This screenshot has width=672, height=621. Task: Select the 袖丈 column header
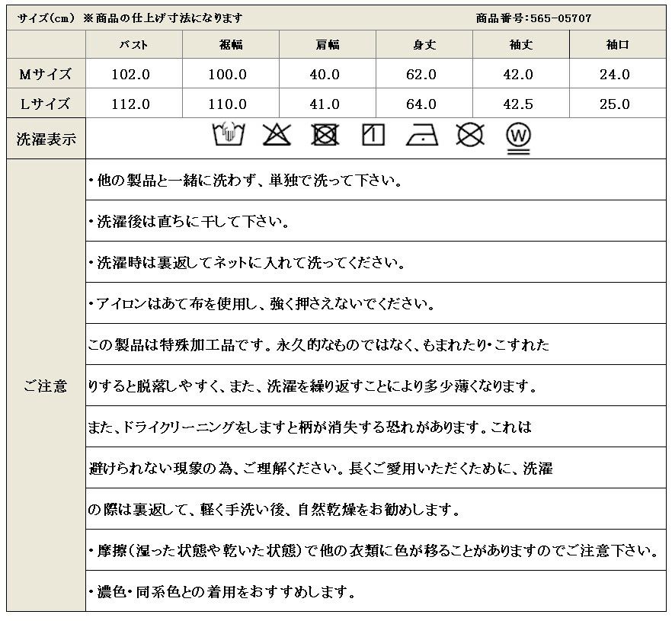click(x=521, y=45)
